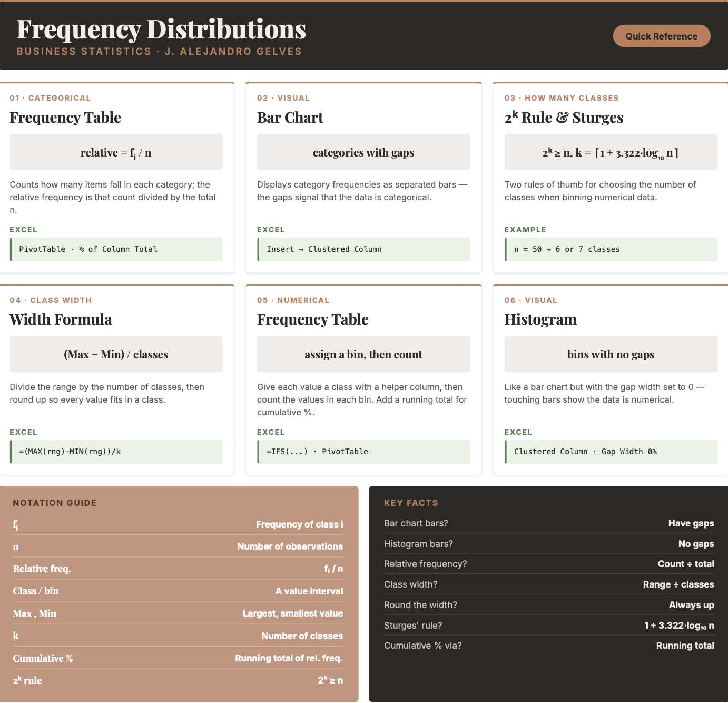Image resolution: width=728 pixels, height=703 pixels.
Task: Click the 06 · VISUAL section label
Action: point(530,300)
